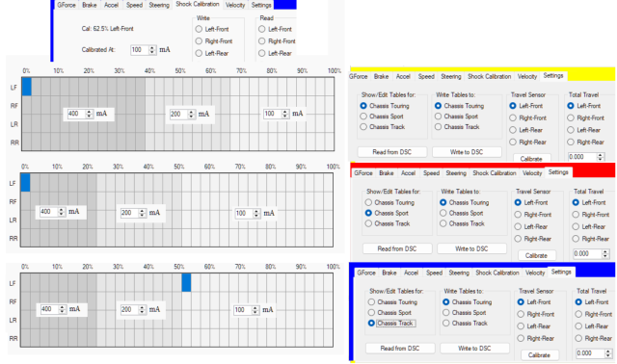Click highlighted blue LF cell in middle grid
617x364 pixels.
pyautogui.click(x=25, y=182)
